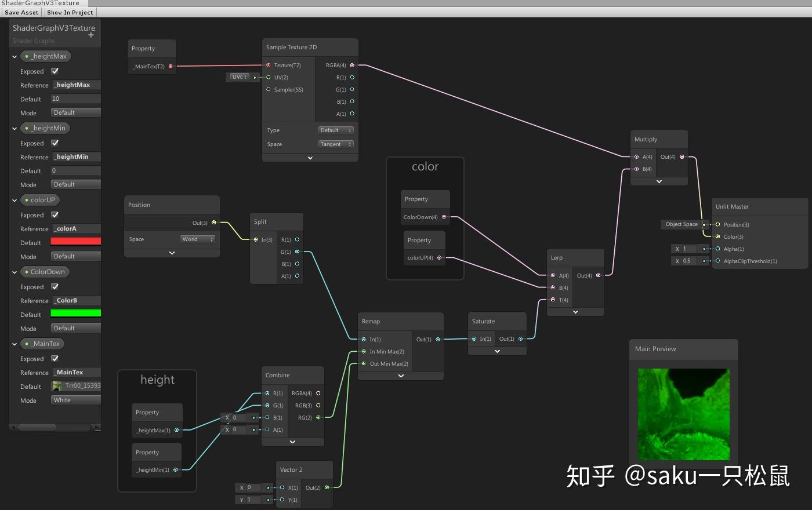Edit the Alpha X value field
Screen dimensions: 812x510
689,249
